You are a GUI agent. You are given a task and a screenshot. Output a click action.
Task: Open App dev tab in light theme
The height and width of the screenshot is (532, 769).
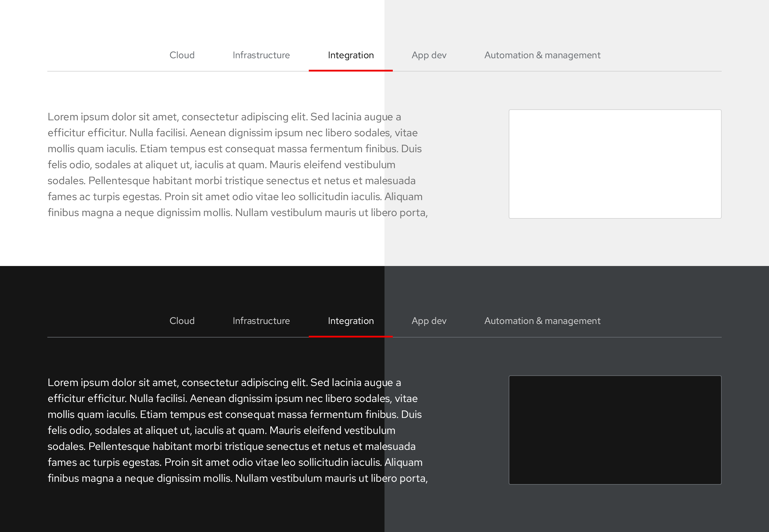pos(429,55)
